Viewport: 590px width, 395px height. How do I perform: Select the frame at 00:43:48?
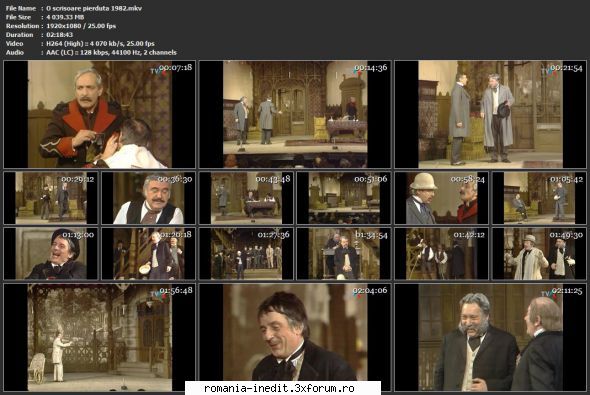246,198
